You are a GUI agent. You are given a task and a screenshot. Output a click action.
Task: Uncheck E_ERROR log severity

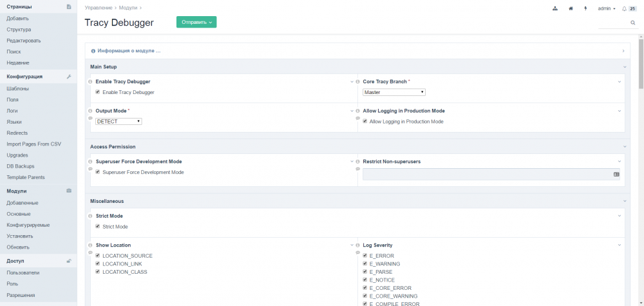tap(365, 255)
